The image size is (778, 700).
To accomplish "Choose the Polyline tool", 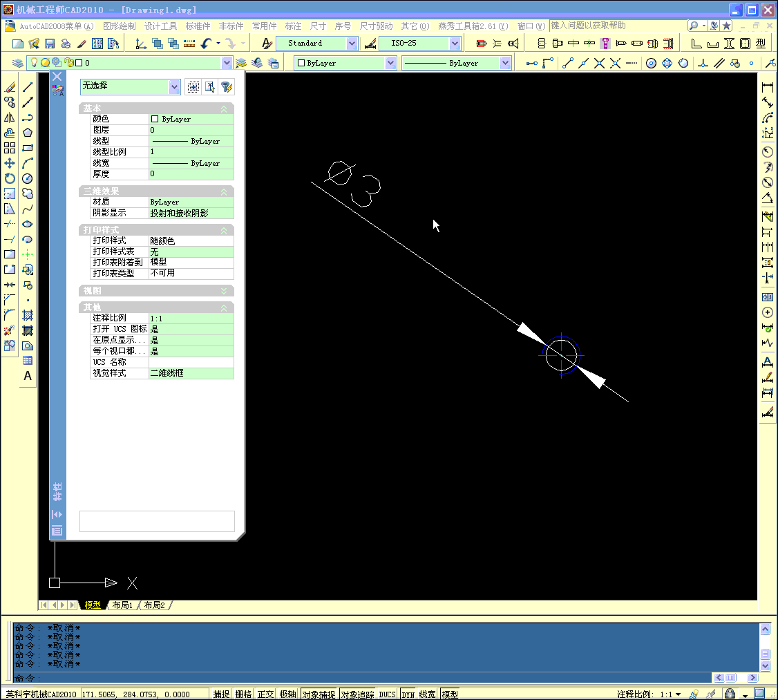I will point(28,117).
